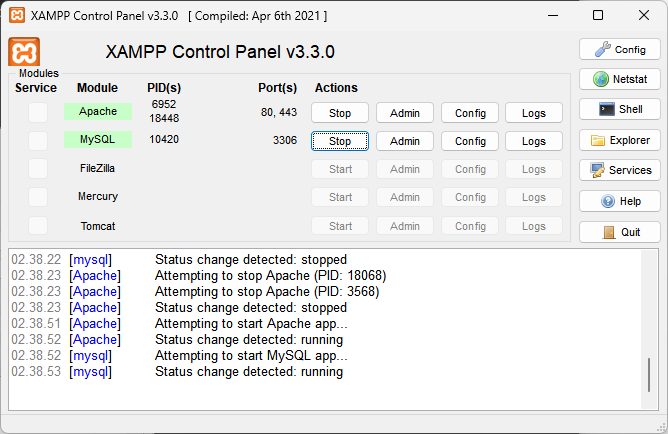Start the Tomcat module
Screen dimensions: 668x434
pos(340,226)
